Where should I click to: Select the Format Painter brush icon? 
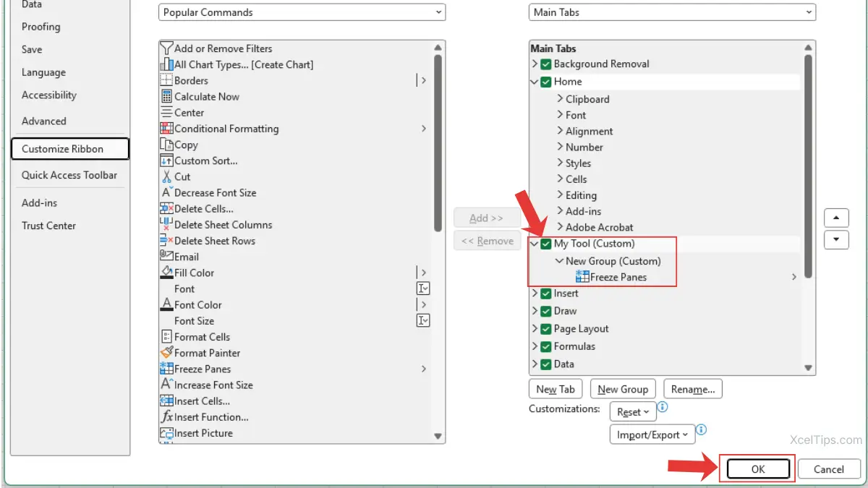pos(166,353)
